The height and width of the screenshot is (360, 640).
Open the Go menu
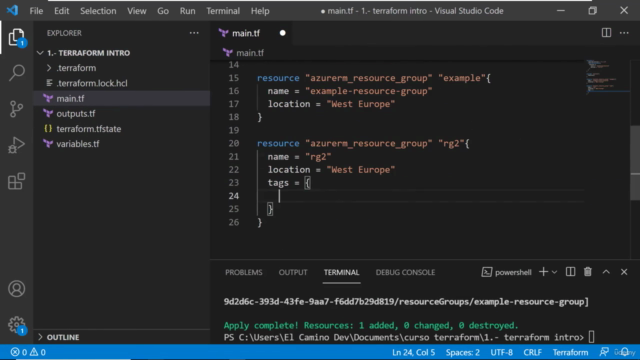[x=163, y=11]
